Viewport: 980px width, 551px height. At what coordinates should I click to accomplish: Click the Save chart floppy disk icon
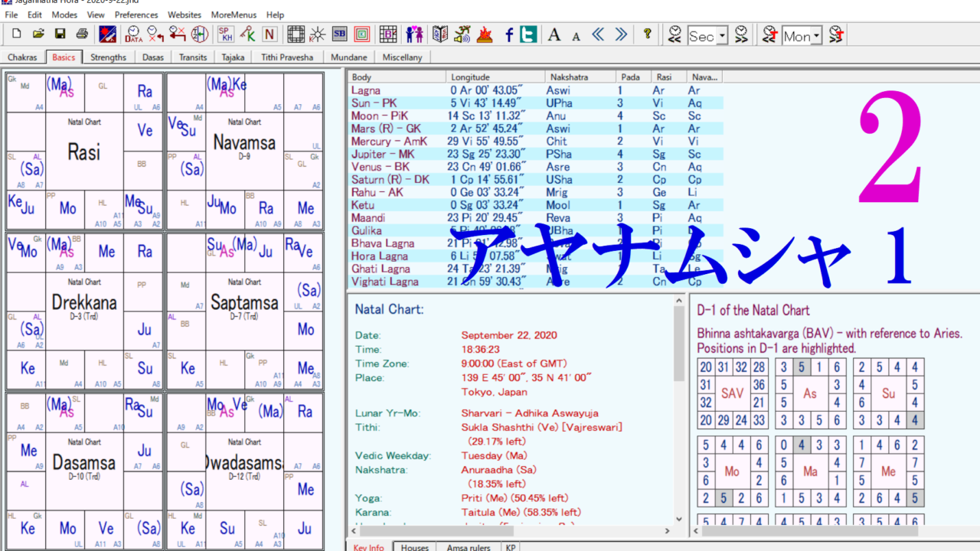60,34
